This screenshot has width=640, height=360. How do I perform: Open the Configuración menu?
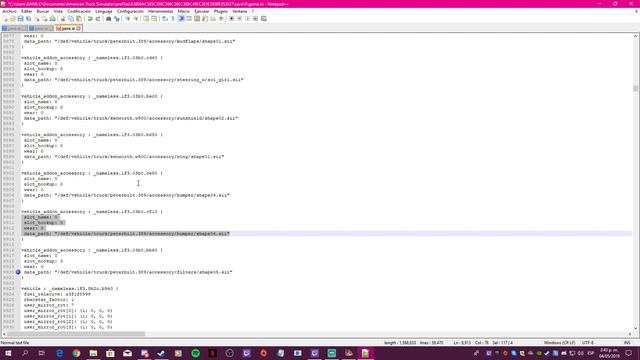(x=130, y=11)
